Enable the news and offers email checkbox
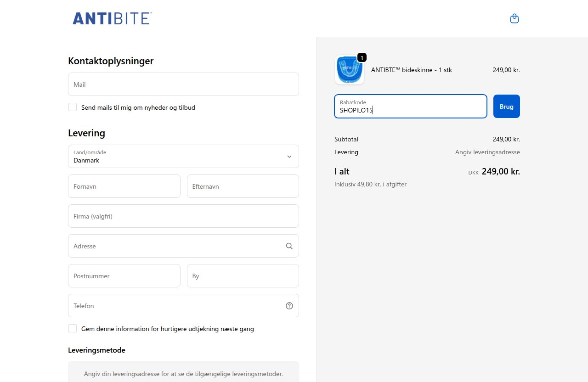This screenshot has width=588, height=382. (x=73, y=107)
